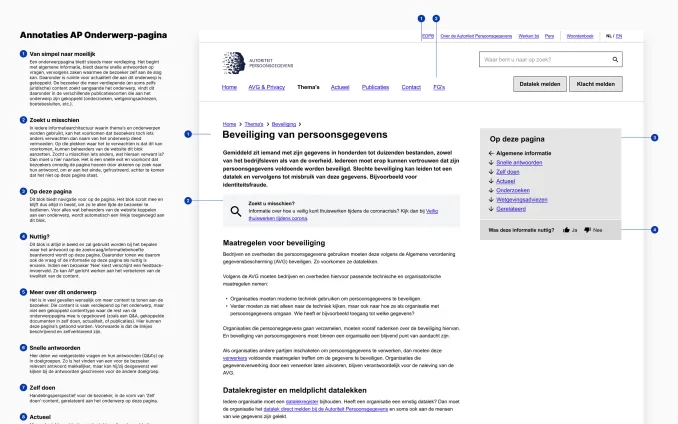Open 'datalek direct melden bij de Autoriteit Persoonsgegevens' link
This screenshot has width=678, height=424.
(x=326, y=409)
